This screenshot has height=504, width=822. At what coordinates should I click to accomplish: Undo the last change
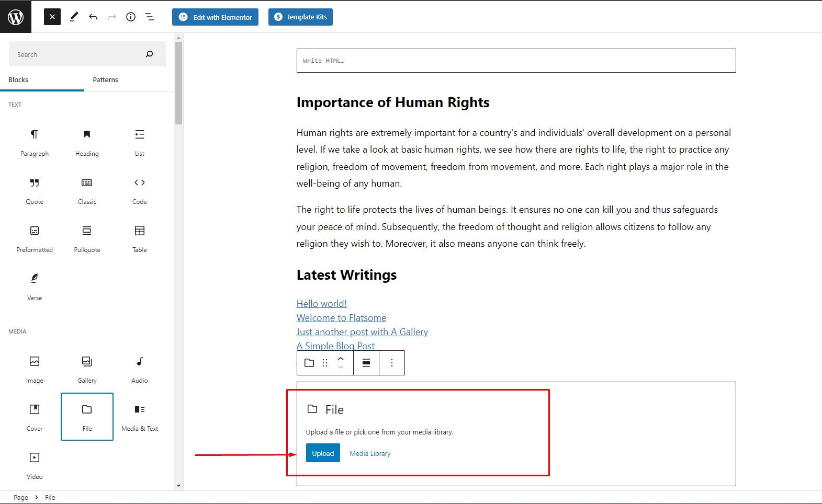click(93, 17)
